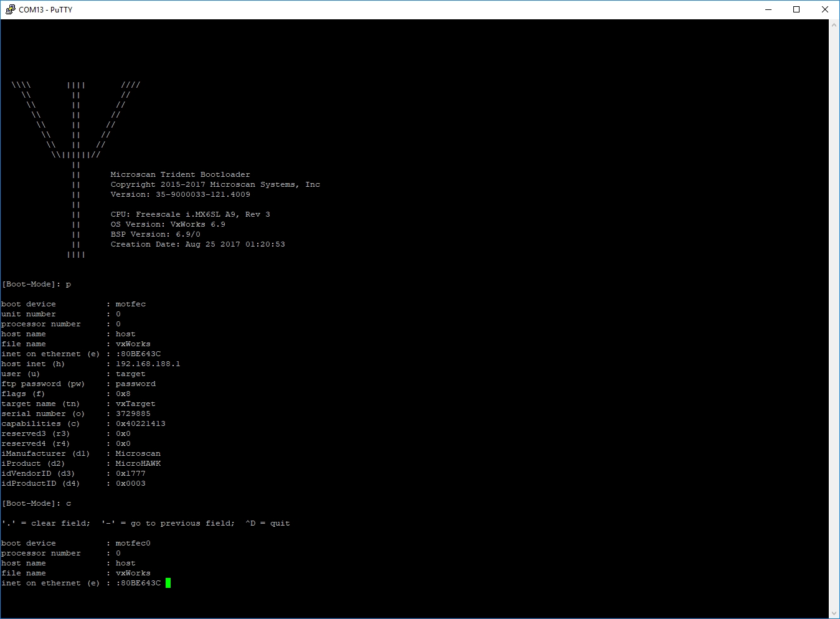Click the serial number value 3729885
Image resolution: width=840 pixels, height=619 pixels.
pos(133,413)
